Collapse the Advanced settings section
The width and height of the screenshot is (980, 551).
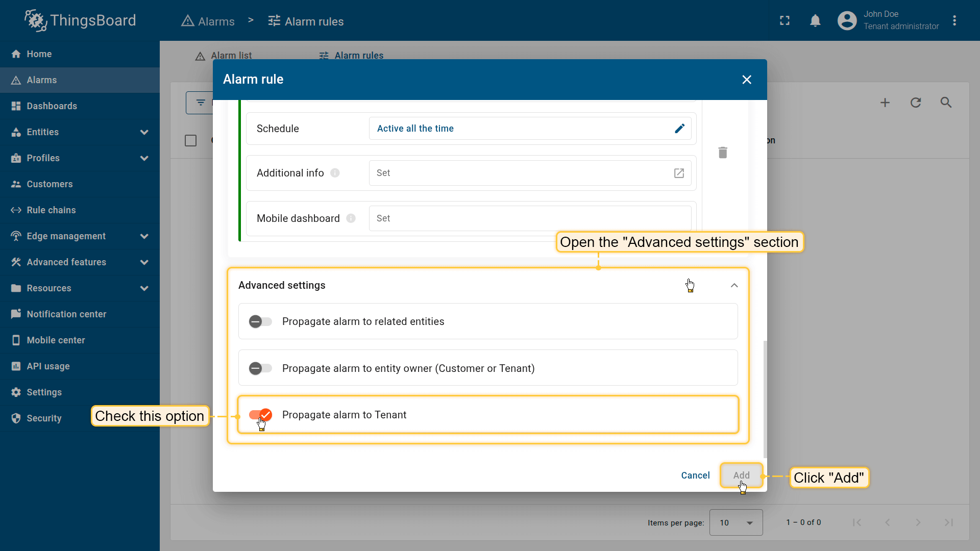point(734,285)
